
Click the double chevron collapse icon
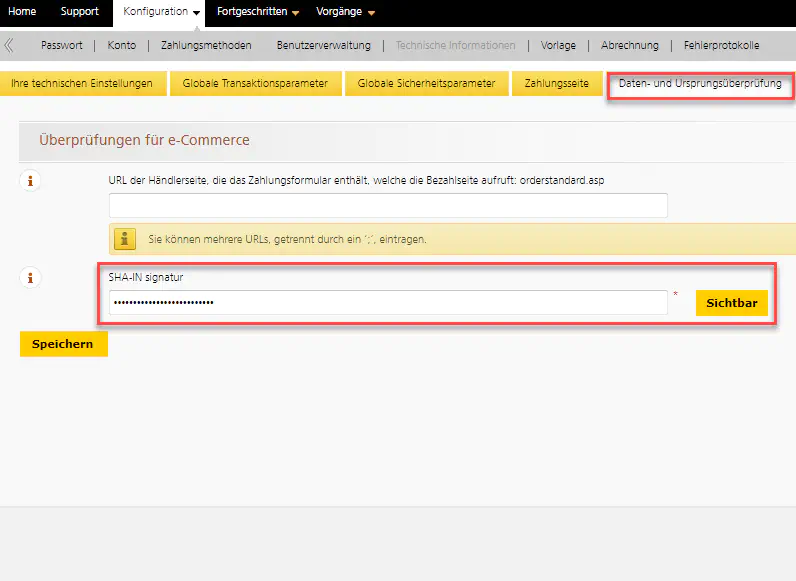tap(9, 45)
